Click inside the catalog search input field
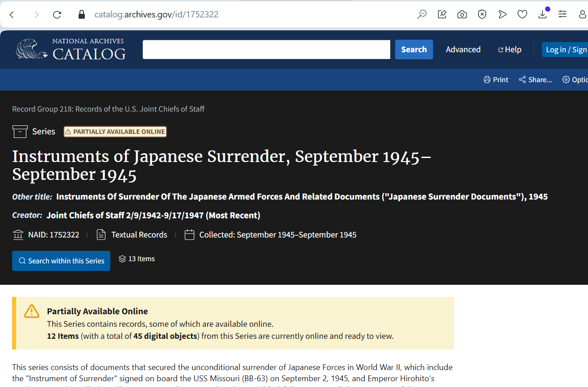This screenshot has width=588, height=387. 266,49
